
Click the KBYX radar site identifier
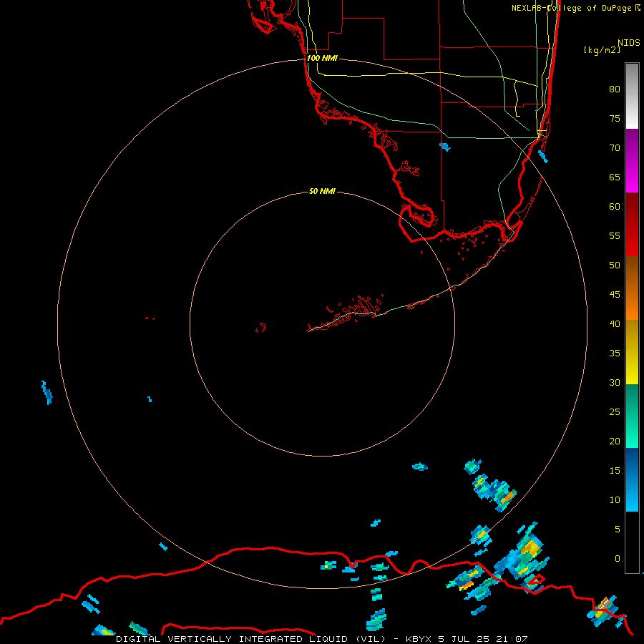(x=419, y=639)
